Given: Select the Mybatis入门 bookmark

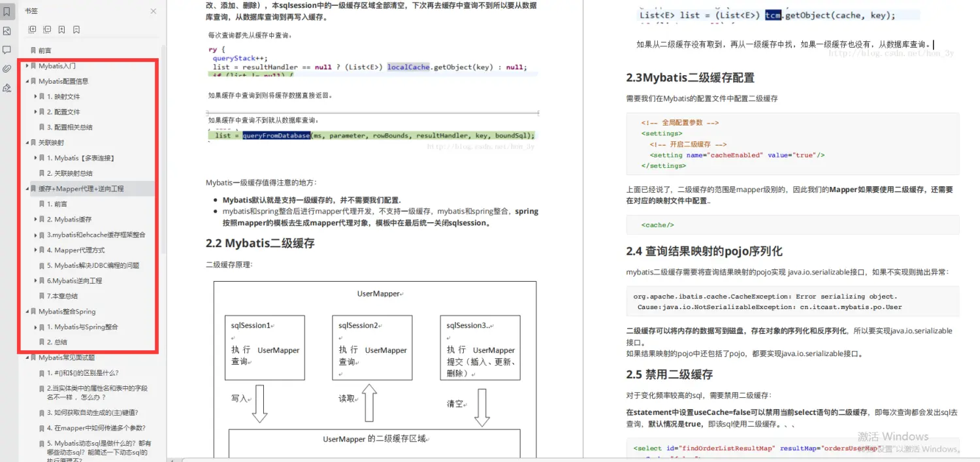Looking at the screenshot, I should 57,66.
